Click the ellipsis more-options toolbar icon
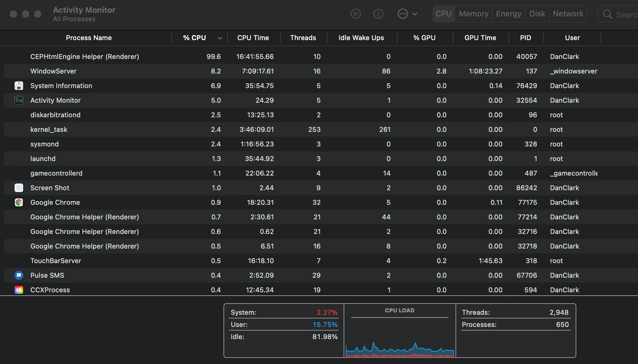The height and width of the screenshot is (364, 638). pos(403,14)
